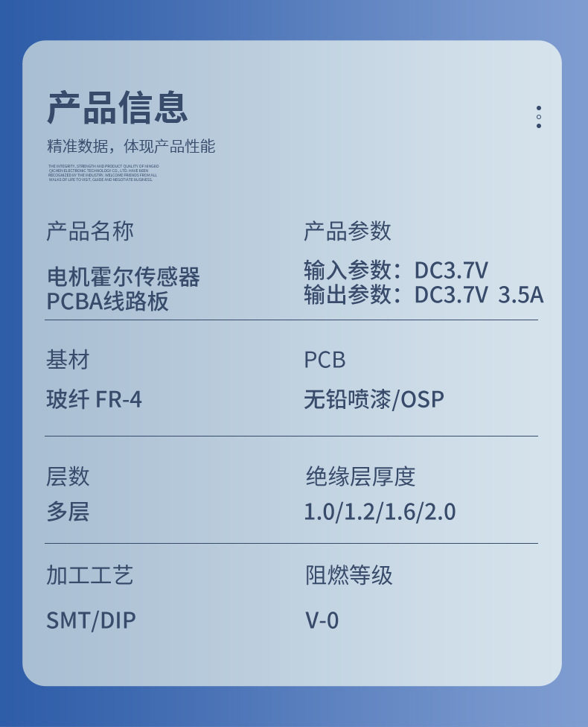Select the 输入参数：DC3.7V line
Screen dimensions: 588x727
coord(395,270)
